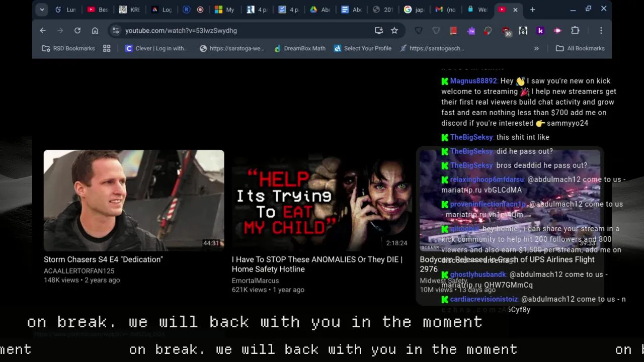The height and width of the screenshot is (362, 644).
Task: Go back using the browser back arrow
Action: (43, 31)
